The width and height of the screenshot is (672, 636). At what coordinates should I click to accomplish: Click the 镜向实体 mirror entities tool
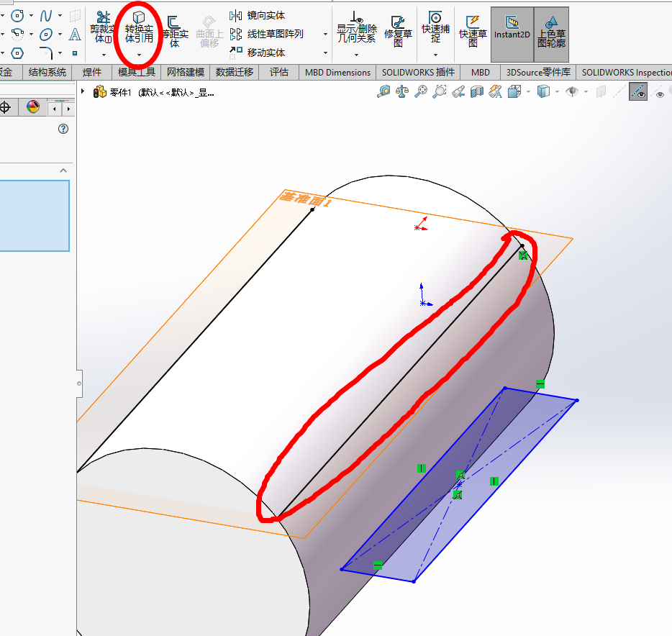257,16
